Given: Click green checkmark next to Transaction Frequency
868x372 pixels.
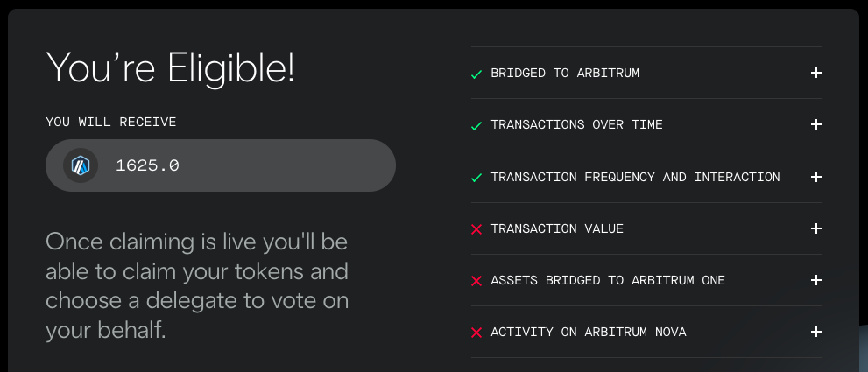Looking at the screenshot, I should click(x=476, y=178).
